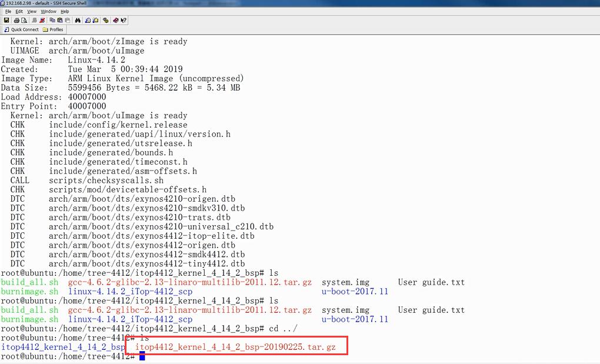Viewport: 600px width, 364px height.
Task: Click 'Load Address: 40007000' line
Action: coord(54,97)
